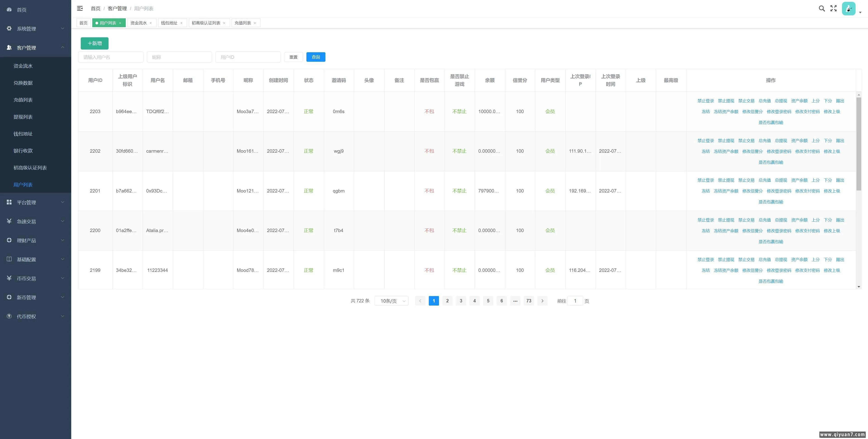Open 提现列表 in the sidebar
The height and width of the screenshot is (439, 868).
(23, 117)
